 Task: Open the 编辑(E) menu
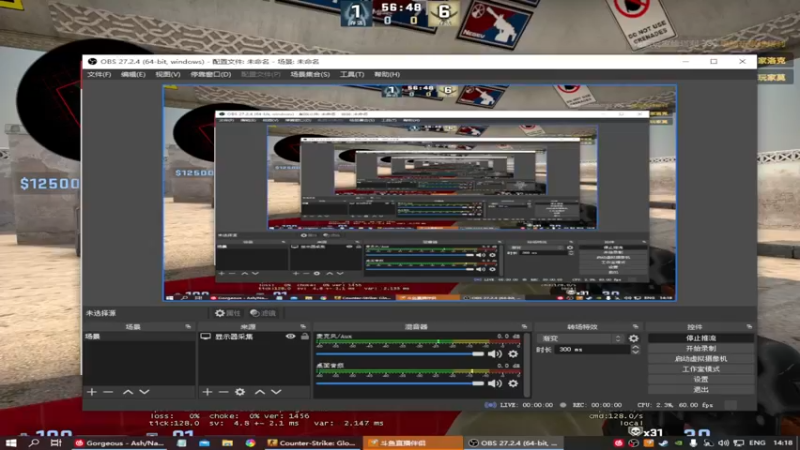click(133, 74)
